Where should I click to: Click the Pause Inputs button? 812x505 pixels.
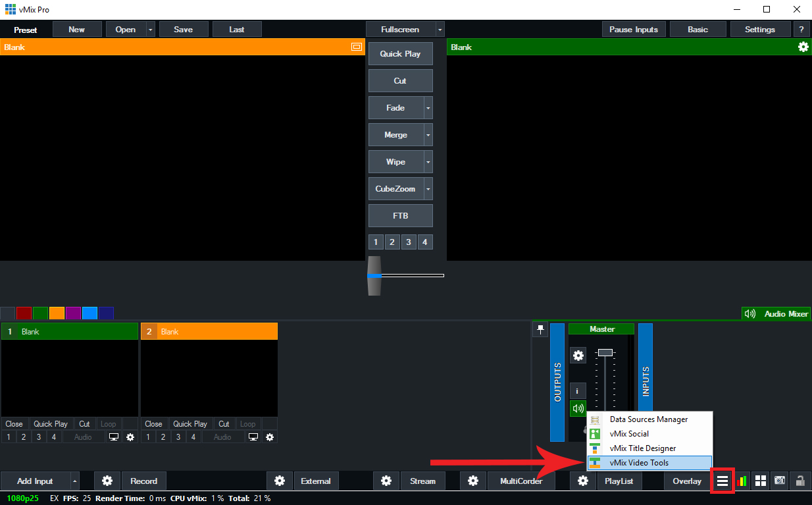(634, 30)
